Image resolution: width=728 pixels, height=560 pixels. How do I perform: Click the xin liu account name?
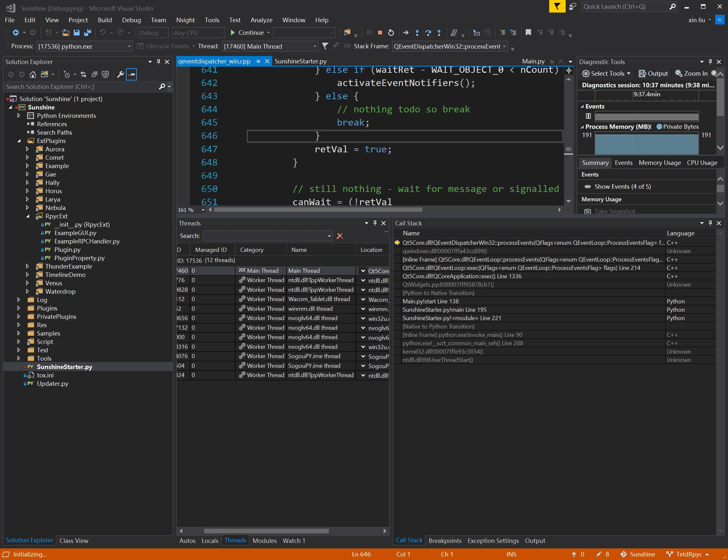click(x=696, y=20)
